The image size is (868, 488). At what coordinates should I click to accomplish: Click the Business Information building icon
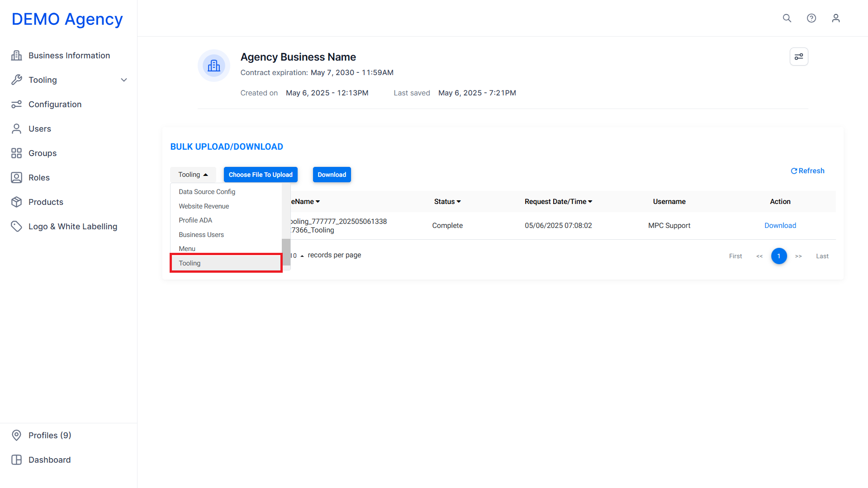tap(17, 55)
